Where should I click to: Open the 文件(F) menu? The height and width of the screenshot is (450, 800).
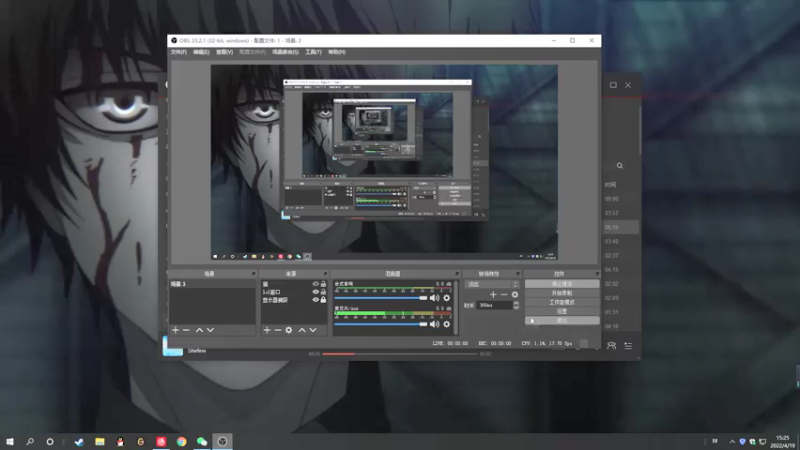179,52
